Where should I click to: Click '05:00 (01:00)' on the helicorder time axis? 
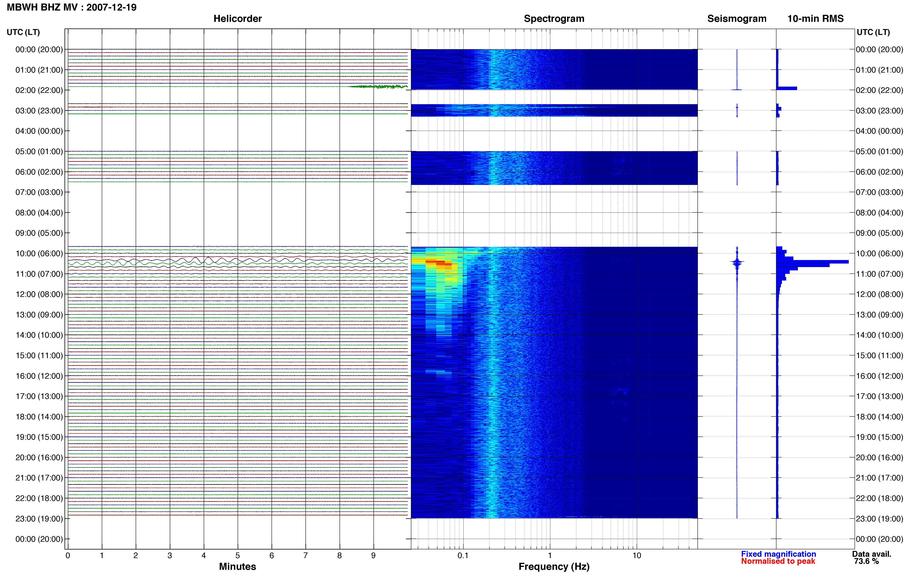[39, 151]
